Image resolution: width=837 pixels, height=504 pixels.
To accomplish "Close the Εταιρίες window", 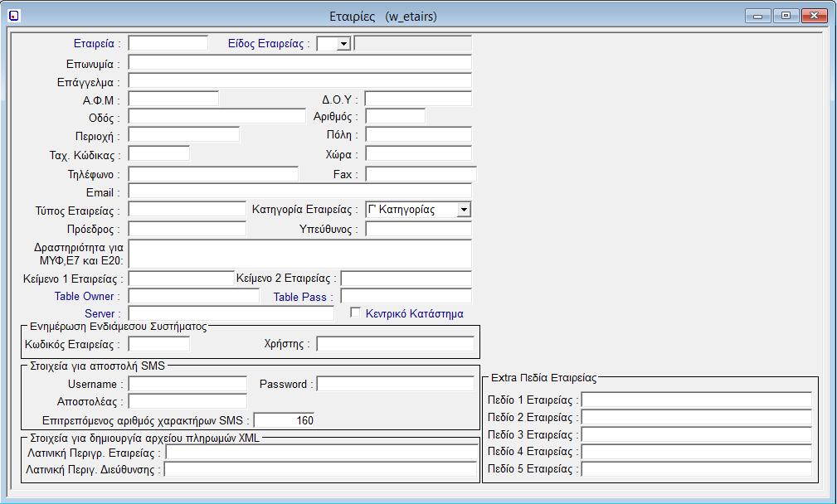I will click(x=814, y=16).
